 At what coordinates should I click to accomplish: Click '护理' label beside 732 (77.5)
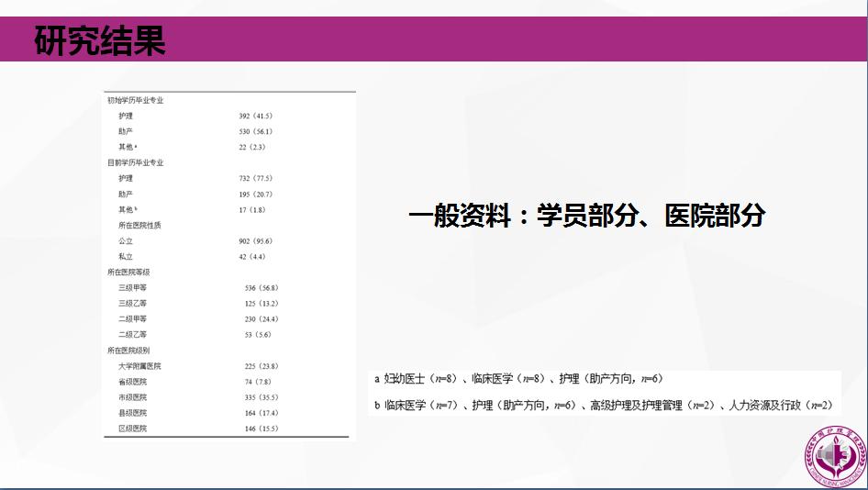pos(126,178)
